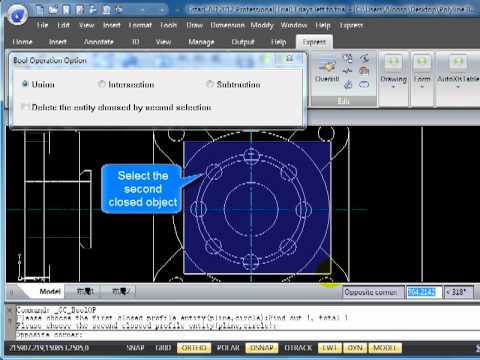The height and width of the screenshot is (360, 480).
Task: Open the Draw menu
Action: [194, 25]
